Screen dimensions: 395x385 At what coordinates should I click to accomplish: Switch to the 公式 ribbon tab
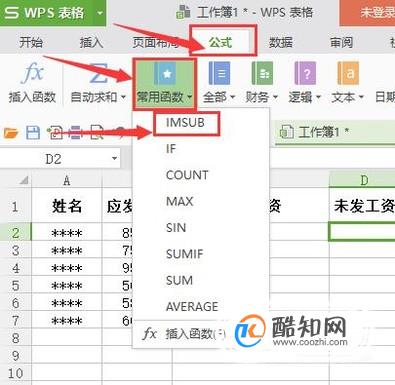pyautogui.click(x=220, y=42)
